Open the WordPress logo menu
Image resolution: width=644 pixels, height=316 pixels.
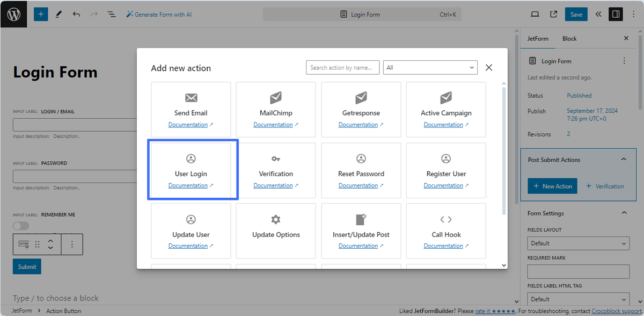[13, 13]
